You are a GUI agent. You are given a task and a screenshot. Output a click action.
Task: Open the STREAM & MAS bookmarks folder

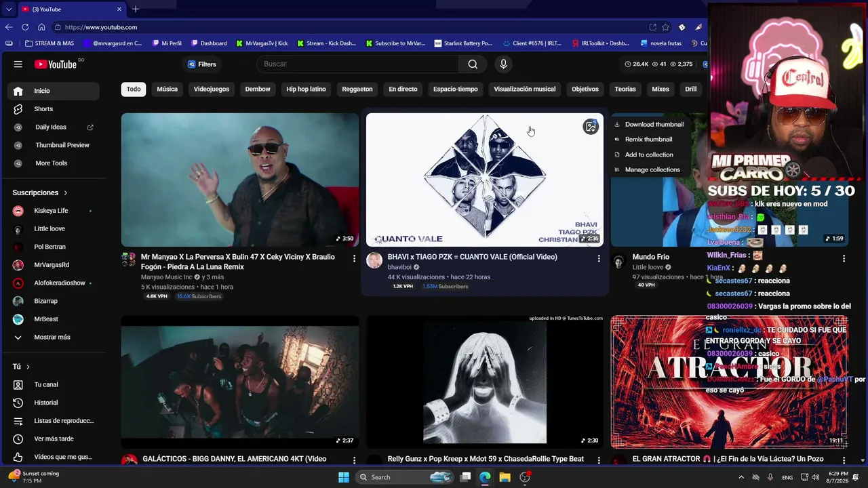50,43
